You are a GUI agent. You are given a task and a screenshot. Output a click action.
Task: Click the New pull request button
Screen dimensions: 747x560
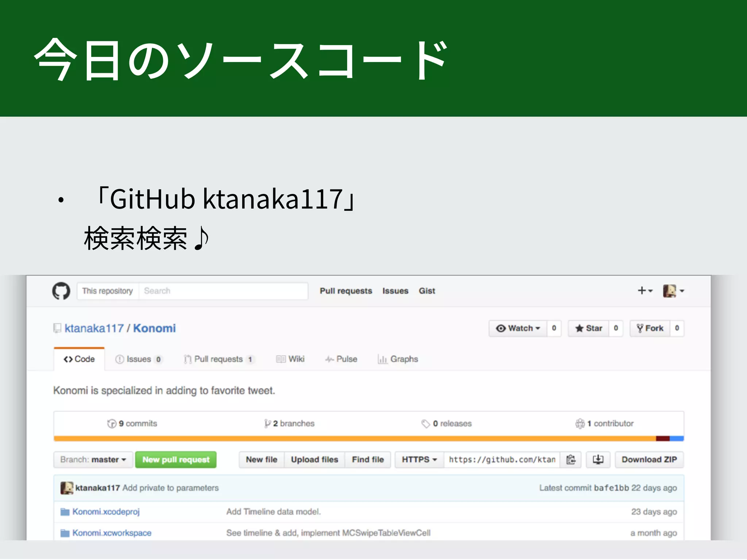coord(176,460)
